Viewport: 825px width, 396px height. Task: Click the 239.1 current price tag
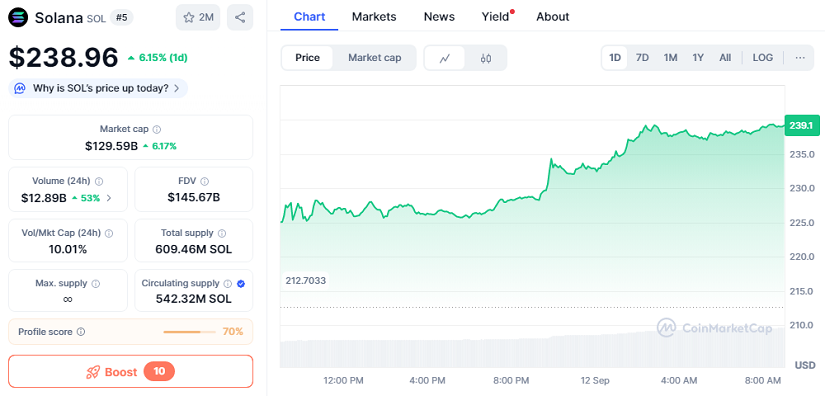pyautogui.click(x=802, y=125)
